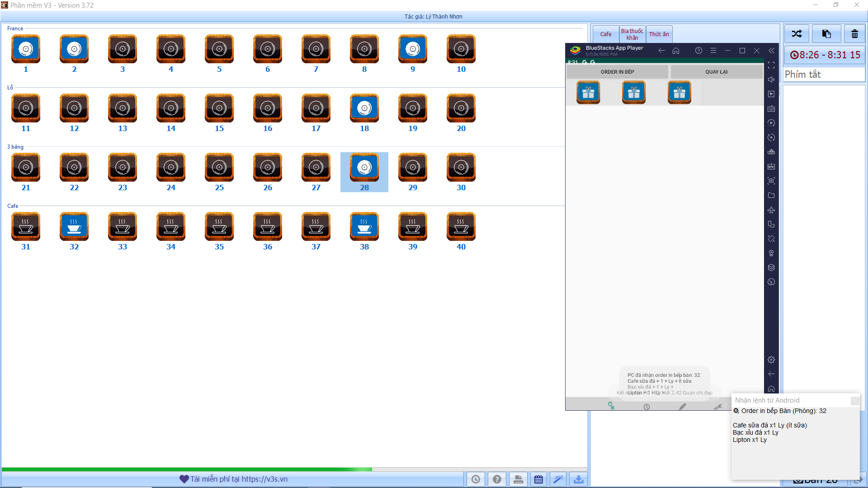868x488 pixels.
Task: Select the Bia thuốc khăn tab
Action: coord(632,34)
